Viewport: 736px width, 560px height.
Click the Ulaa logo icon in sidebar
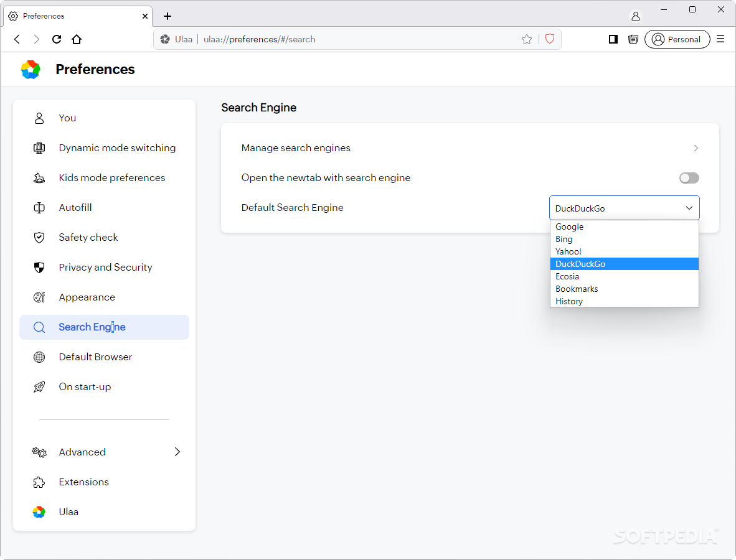(39, 512)
